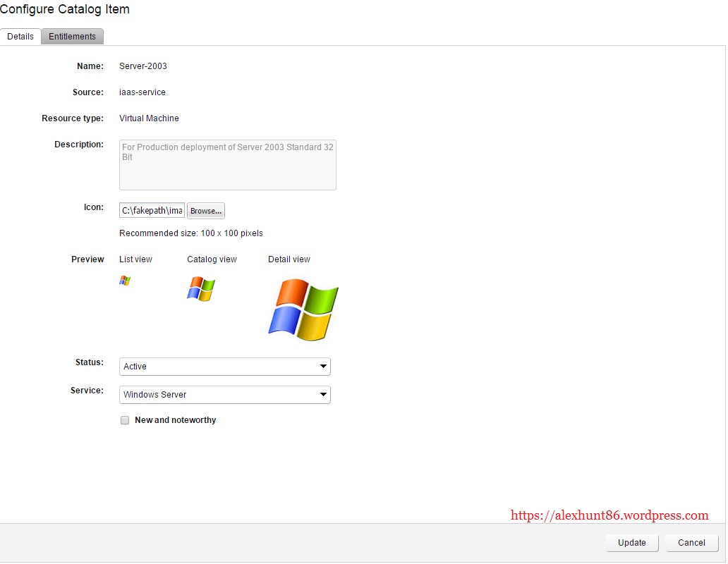Tick the New and noteworthy checkbox
The height and width of the screenshot is (564, 728).
point(125,420)
